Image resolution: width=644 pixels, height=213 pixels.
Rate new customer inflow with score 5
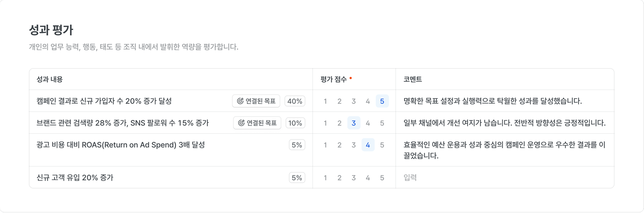point(382,178)
